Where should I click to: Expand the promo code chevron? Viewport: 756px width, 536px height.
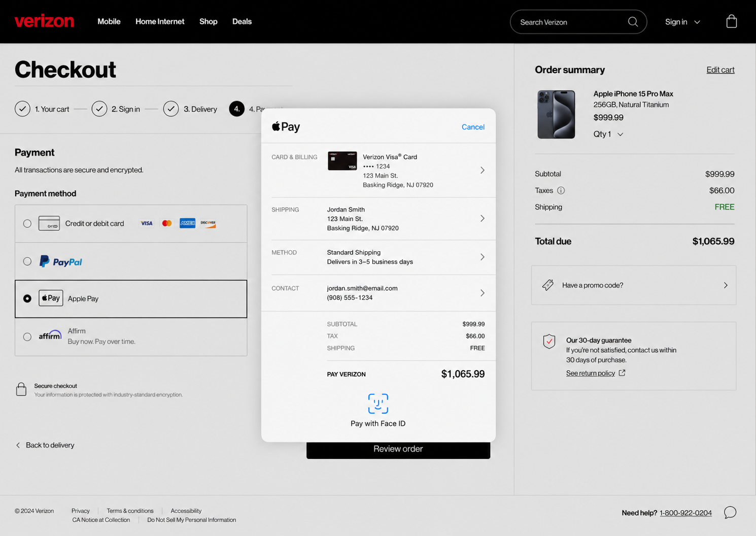pyautogui.click(x=726, y=285)
